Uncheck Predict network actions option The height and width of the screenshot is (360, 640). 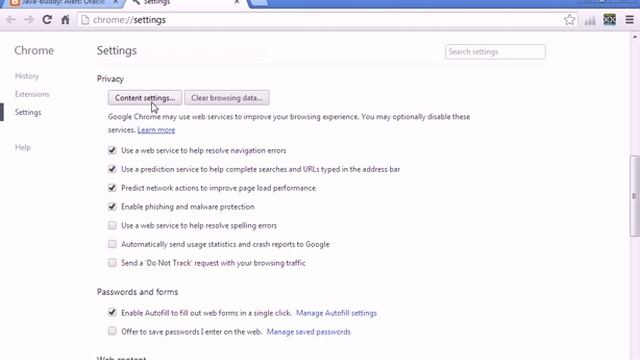pos(112,188)
